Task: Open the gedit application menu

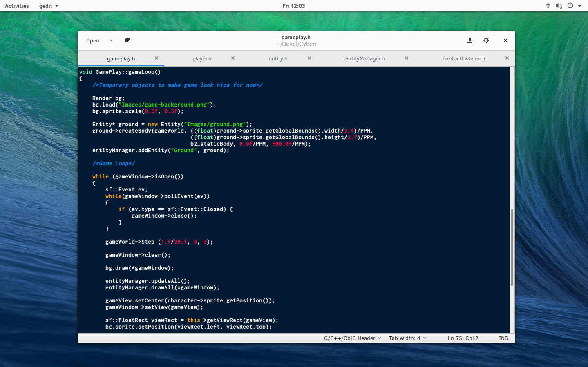Action: coord(49,6)
